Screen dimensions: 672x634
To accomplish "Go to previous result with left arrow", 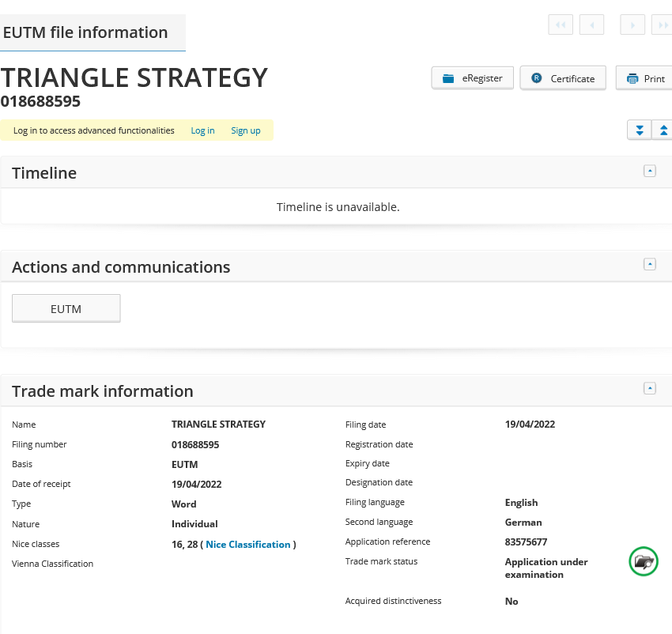I will 591,25.
